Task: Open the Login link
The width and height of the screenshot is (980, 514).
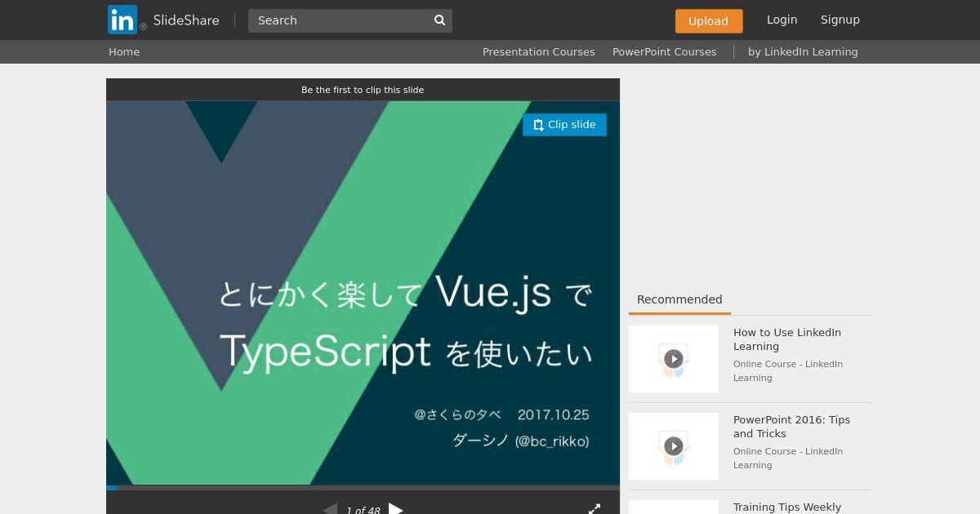Action: pos(782,20)
